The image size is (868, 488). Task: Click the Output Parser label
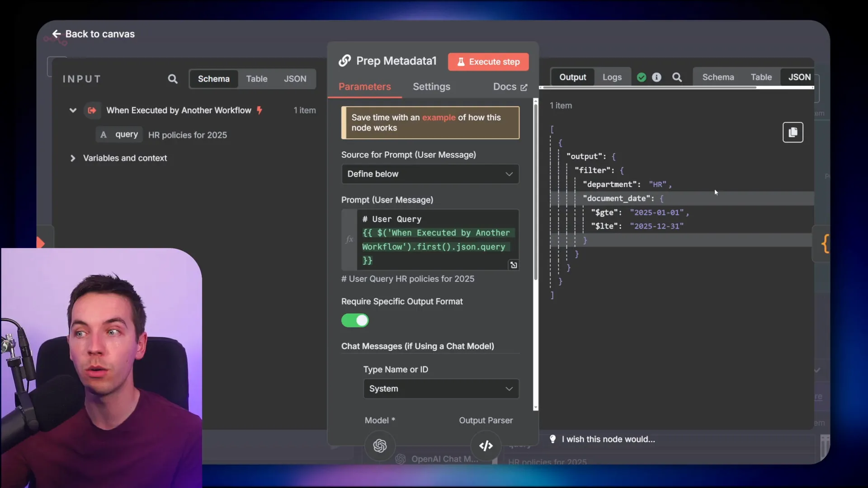click(x=486, y=420)
